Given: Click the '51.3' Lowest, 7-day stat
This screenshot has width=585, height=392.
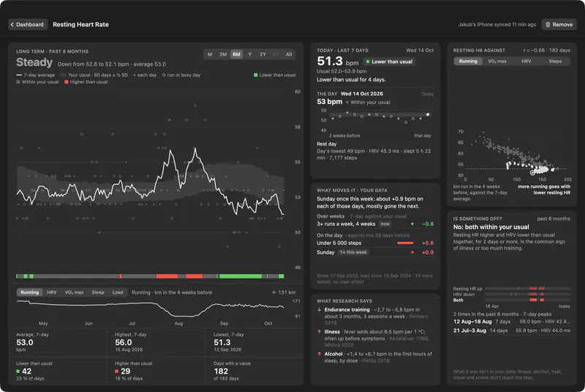Looking at the screenshot, I should click(x=222, y=342).
